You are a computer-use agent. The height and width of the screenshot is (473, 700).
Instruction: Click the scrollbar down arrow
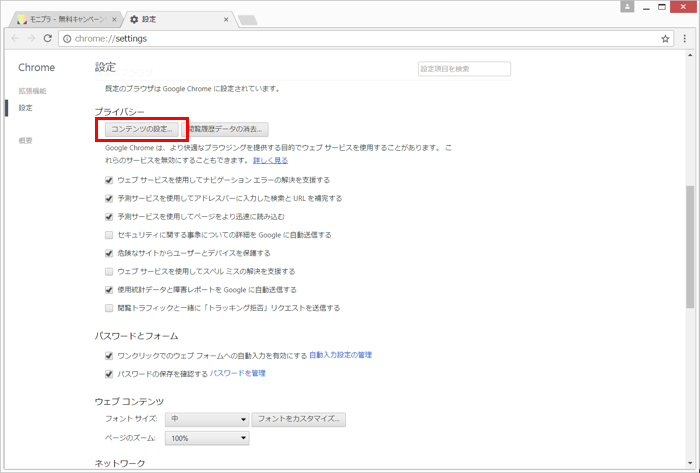tap(690, 464)
